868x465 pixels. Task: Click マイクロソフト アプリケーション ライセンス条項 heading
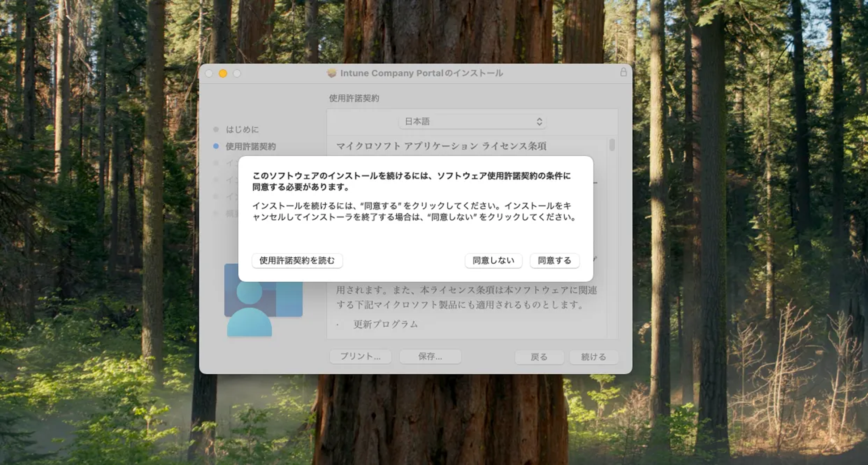(441, 146)
